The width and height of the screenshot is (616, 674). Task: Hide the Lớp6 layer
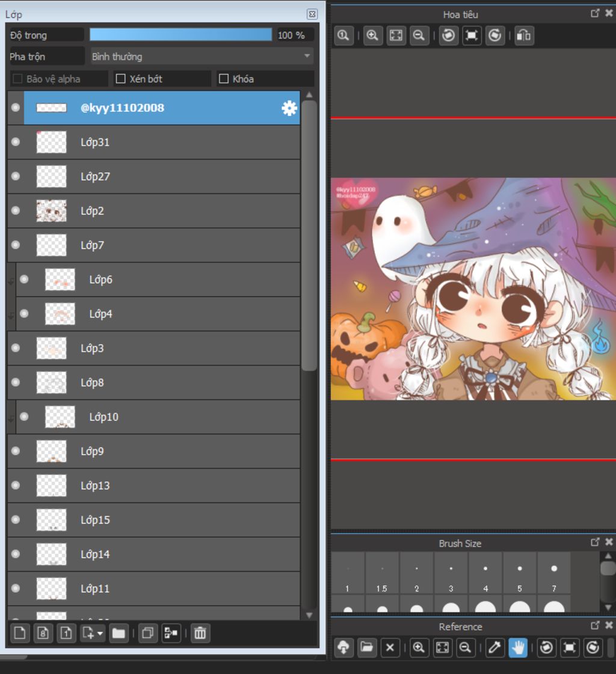click(24, 280)
